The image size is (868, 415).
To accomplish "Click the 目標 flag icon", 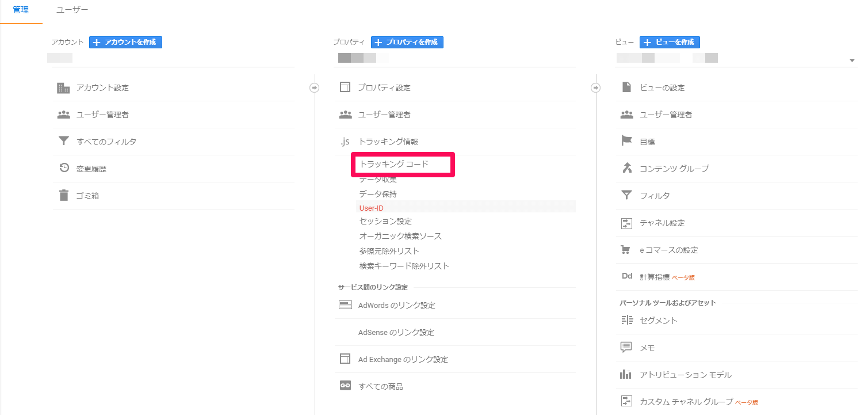I will coord(626,141).
